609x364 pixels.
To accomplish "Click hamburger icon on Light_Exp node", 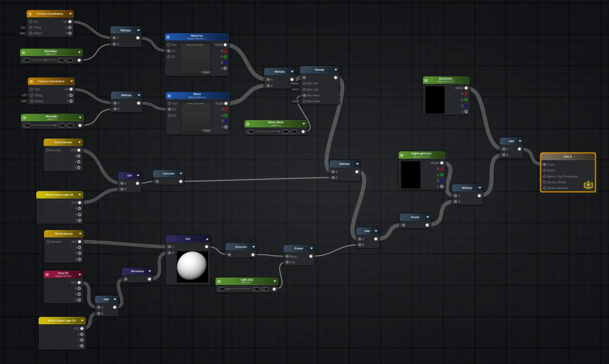I will tap(219, 281).
